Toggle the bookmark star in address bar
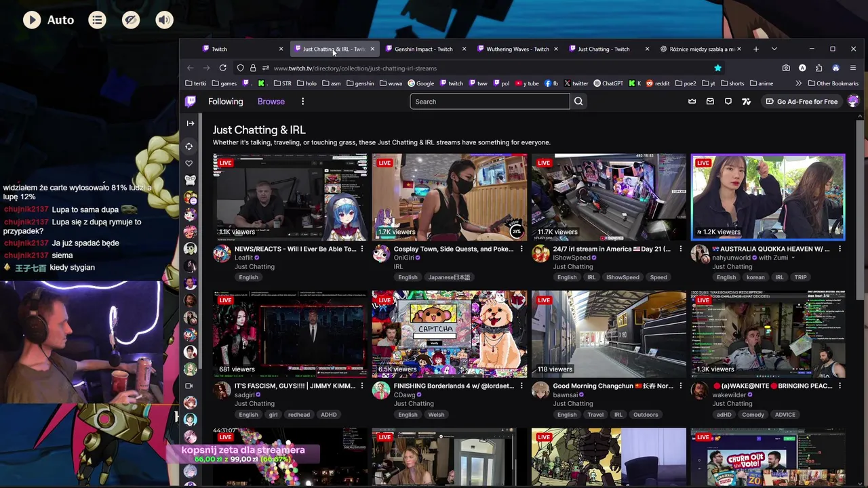 [717, 68]
